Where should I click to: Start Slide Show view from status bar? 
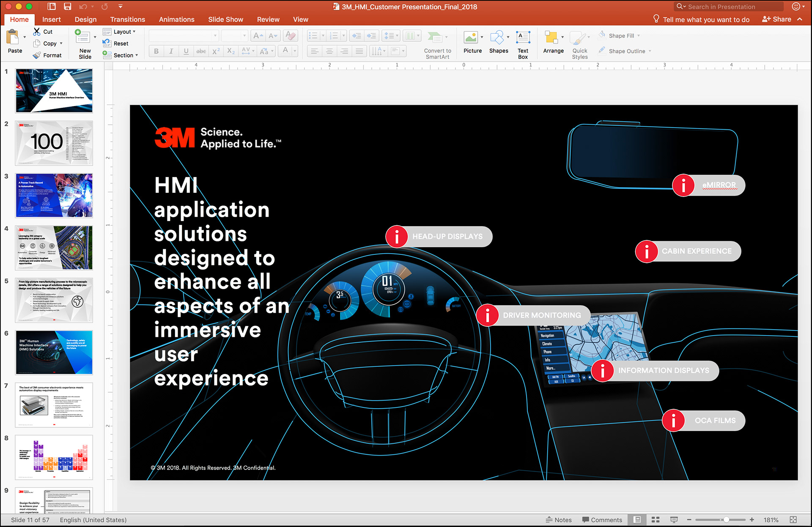[674, 519]
